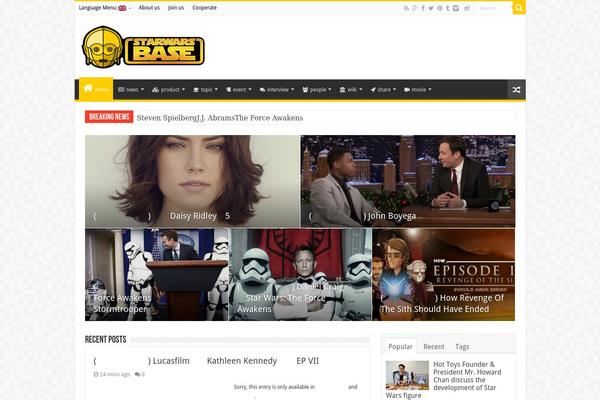
Task: Expand the movie menu dropdown
Action: (417, 90)
